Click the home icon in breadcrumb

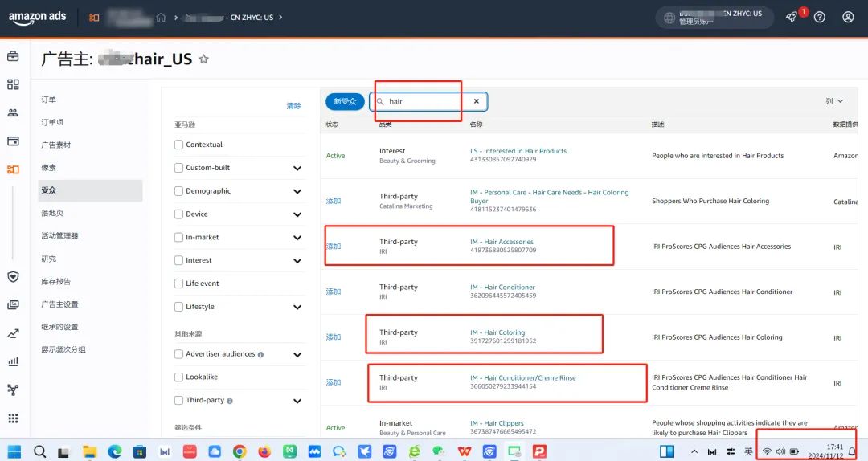click(x=161, y=17)
